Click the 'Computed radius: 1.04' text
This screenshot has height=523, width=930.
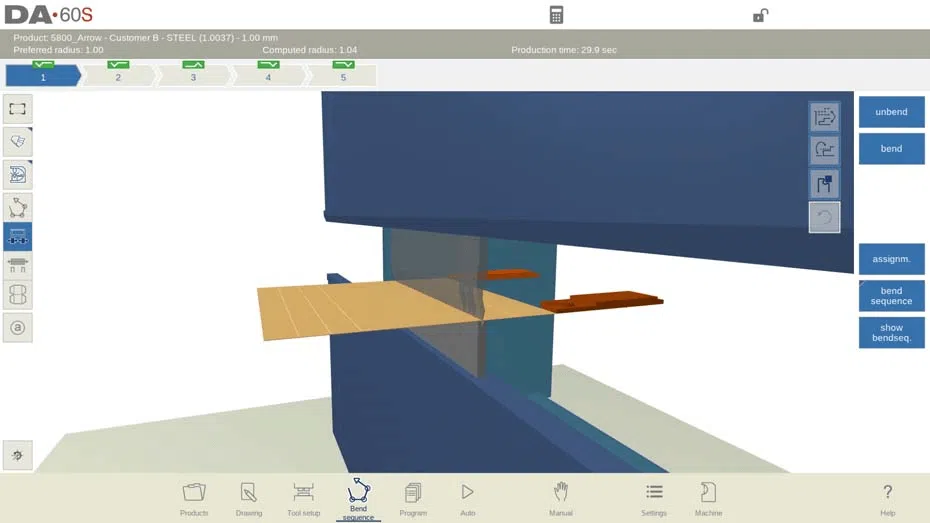310,50
